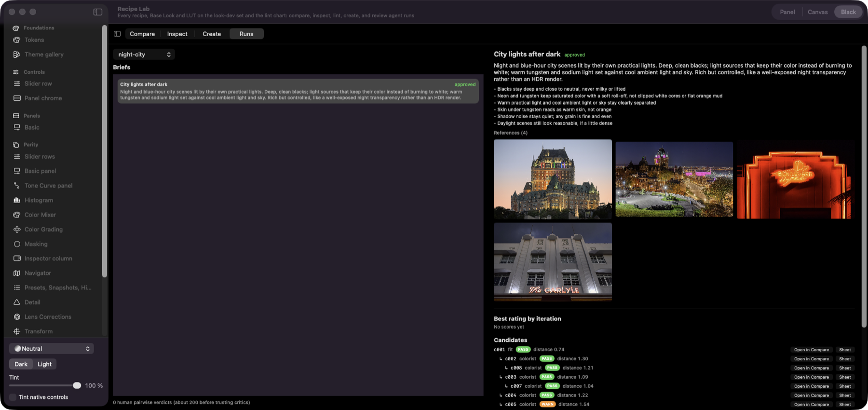Click the Basic panel icon in Parity
Screen dimensions: 868x410
(x=17, y=171)
